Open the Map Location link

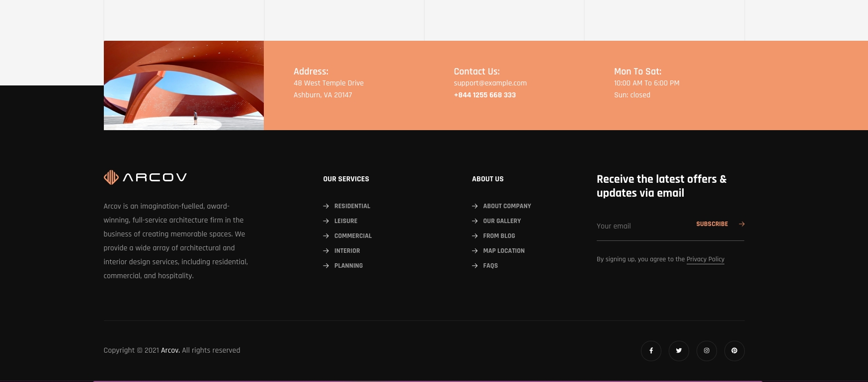(504, 251)
